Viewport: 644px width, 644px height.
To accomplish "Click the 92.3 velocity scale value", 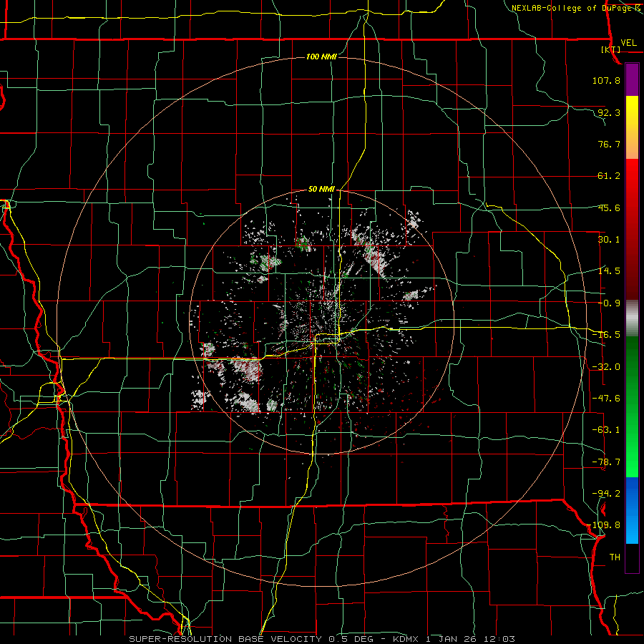I will (x=609, y=112).
